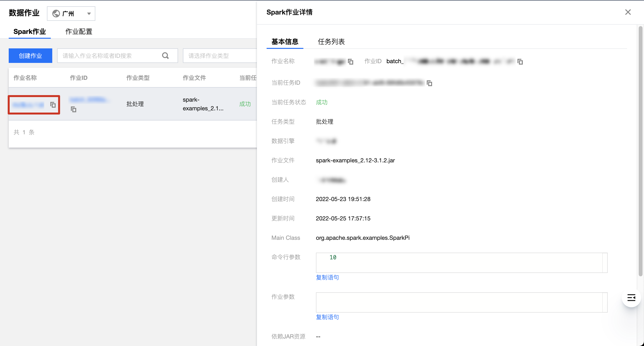Close the Spark job details panel
Screen dimensions: 644x346
628,12
